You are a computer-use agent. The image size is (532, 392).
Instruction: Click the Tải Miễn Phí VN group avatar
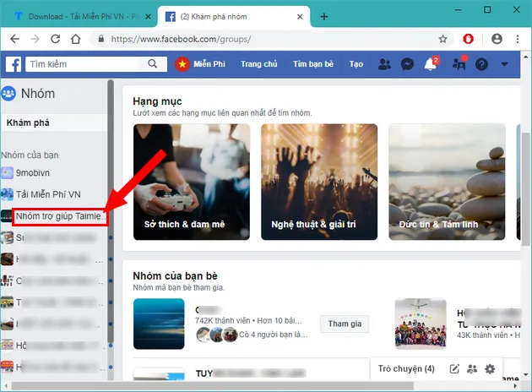click(x=7, y=194)
